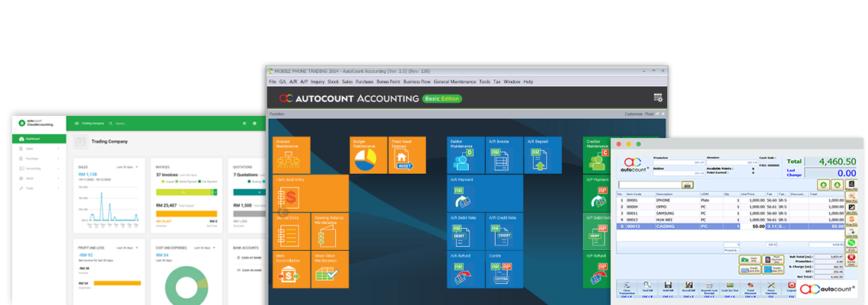Open the A/P Refund tile
Image resolution: width=868 pixels, height=305 pixels.
597,269
